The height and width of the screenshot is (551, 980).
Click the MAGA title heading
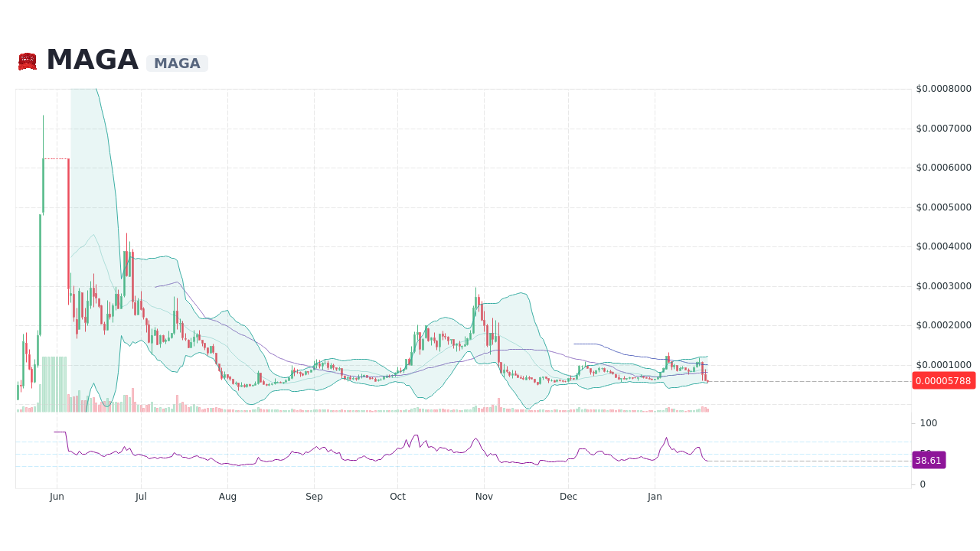click(92, 60)
